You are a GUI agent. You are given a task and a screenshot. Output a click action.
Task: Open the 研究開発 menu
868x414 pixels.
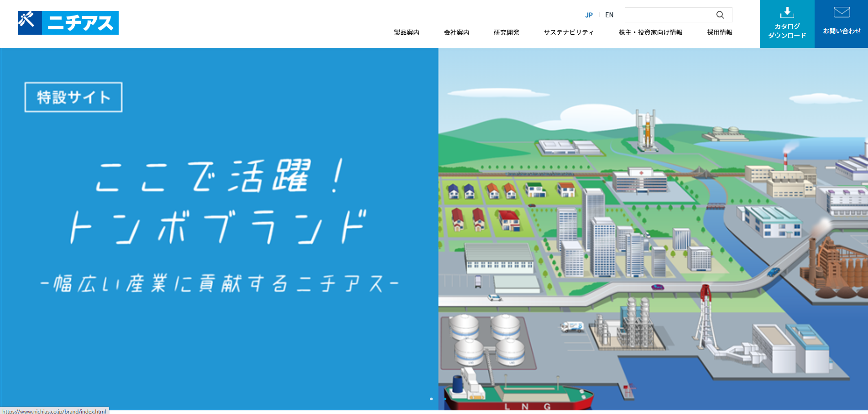[x=507, y=32]
